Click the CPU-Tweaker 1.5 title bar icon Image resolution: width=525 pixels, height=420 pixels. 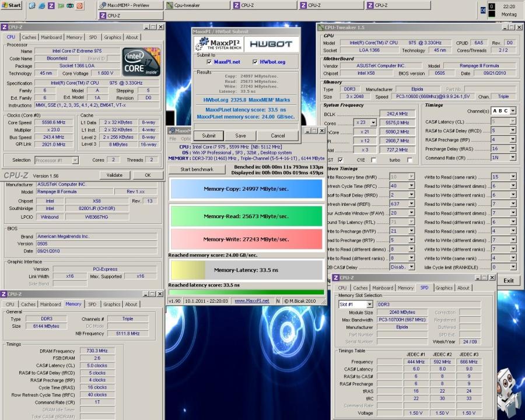(320, 27)
